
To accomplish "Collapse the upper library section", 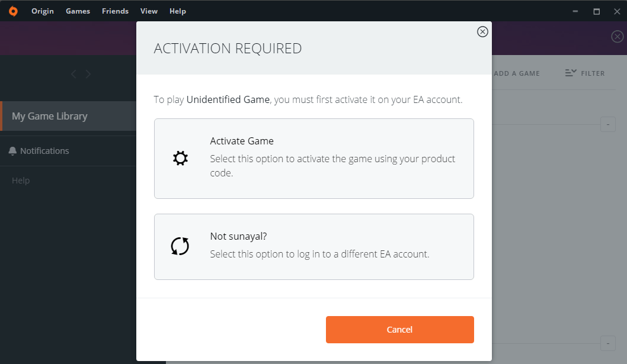I will point(607,124).
